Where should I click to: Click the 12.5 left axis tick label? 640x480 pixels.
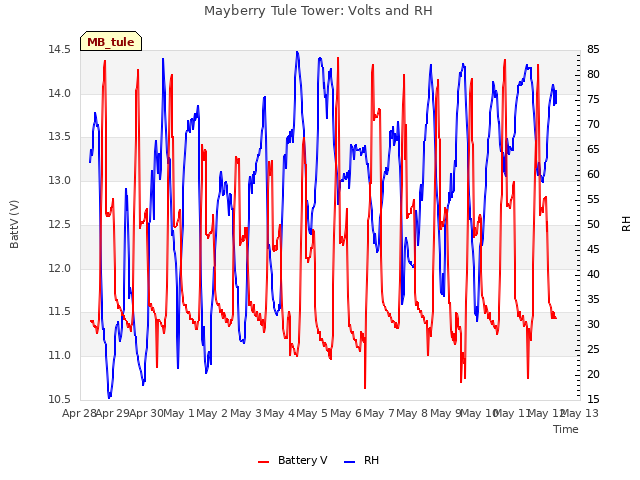[59, 224]
